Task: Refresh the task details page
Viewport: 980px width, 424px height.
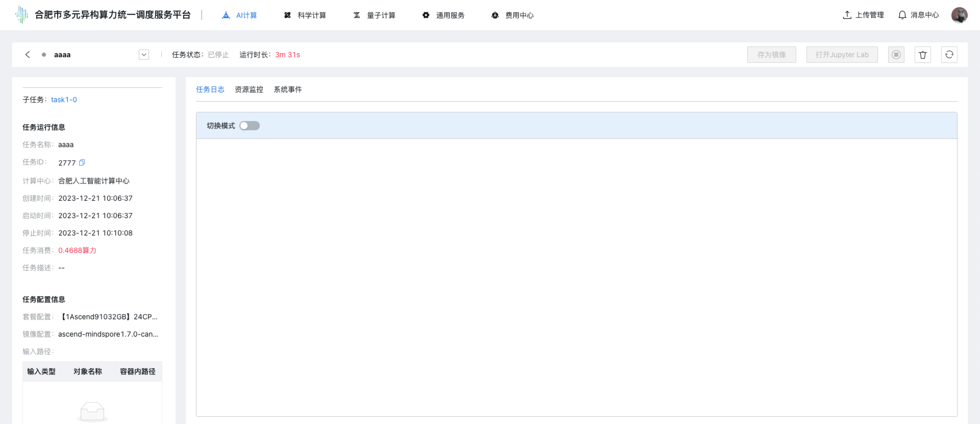Action: coord(949,55)
